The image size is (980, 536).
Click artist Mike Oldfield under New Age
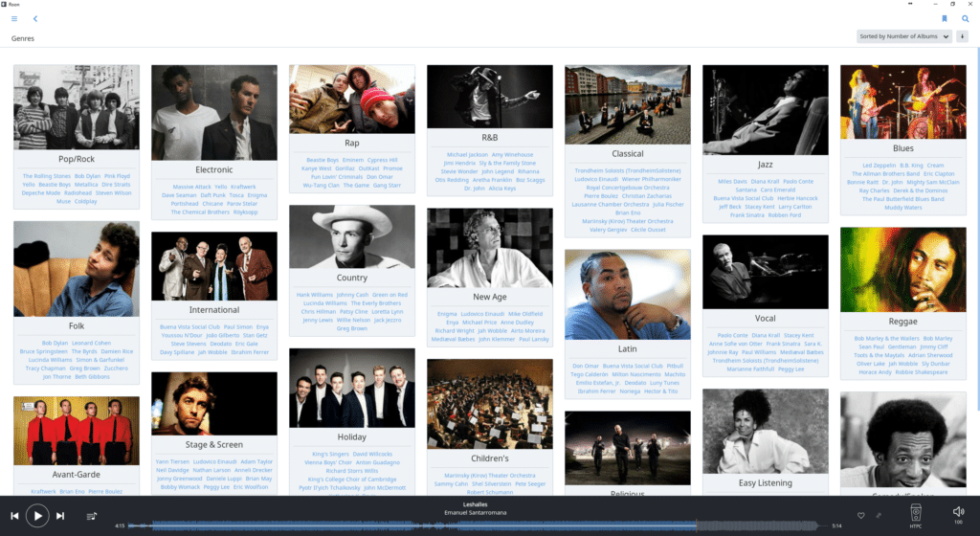pos(525,314)
